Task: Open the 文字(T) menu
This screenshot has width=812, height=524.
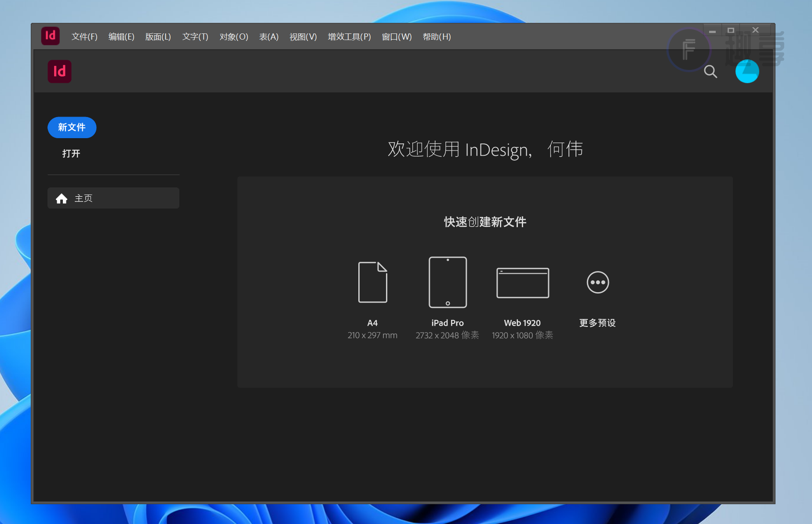Action: [x=195, y=37]
